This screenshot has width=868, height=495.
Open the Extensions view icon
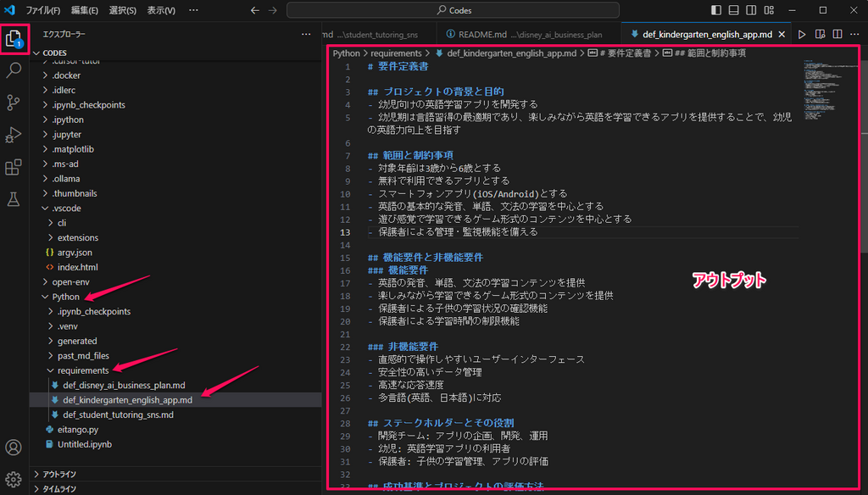tap(14, 167)
